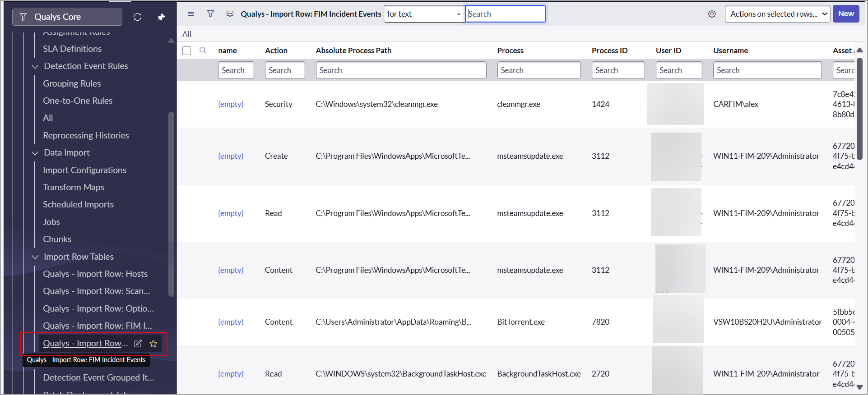Click the funnel filter icon in list header

click(x=210, y=14)
